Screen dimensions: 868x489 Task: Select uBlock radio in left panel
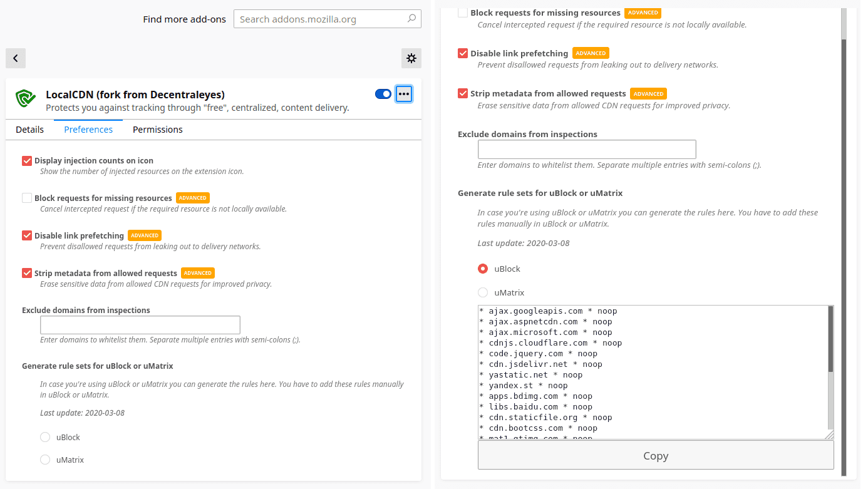tap(45, 437)
